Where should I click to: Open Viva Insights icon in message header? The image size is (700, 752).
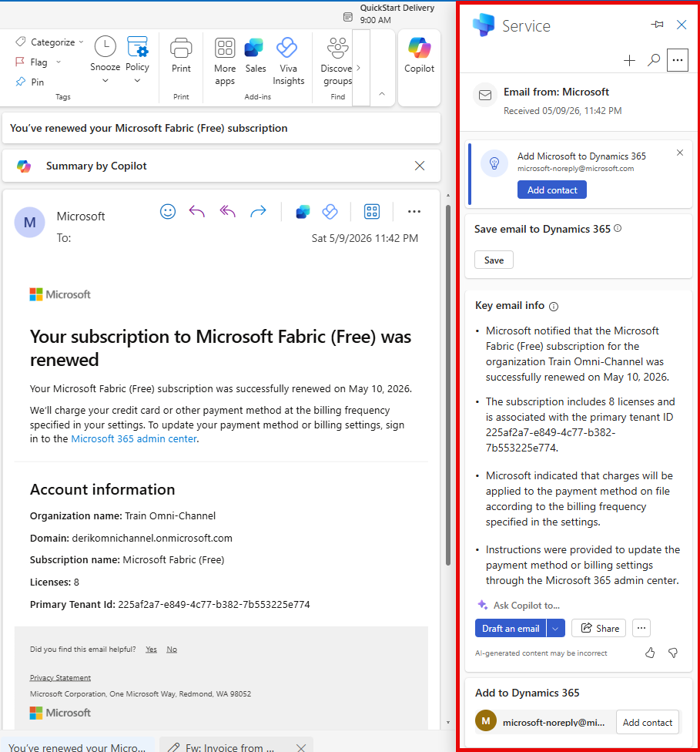[330, 211]
